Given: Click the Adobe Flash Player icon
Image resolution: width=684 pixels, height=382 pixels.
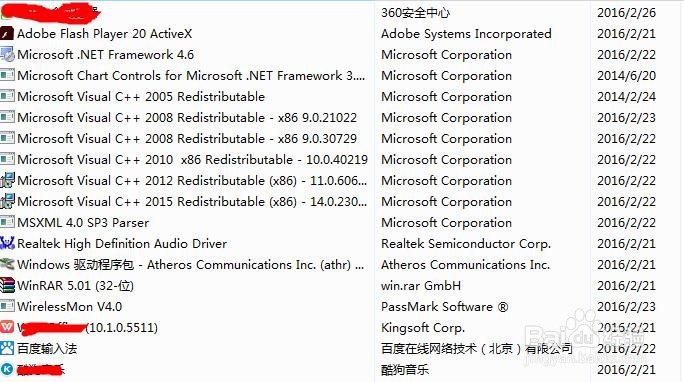Looking at the screenshot, I should coord(7,34).
